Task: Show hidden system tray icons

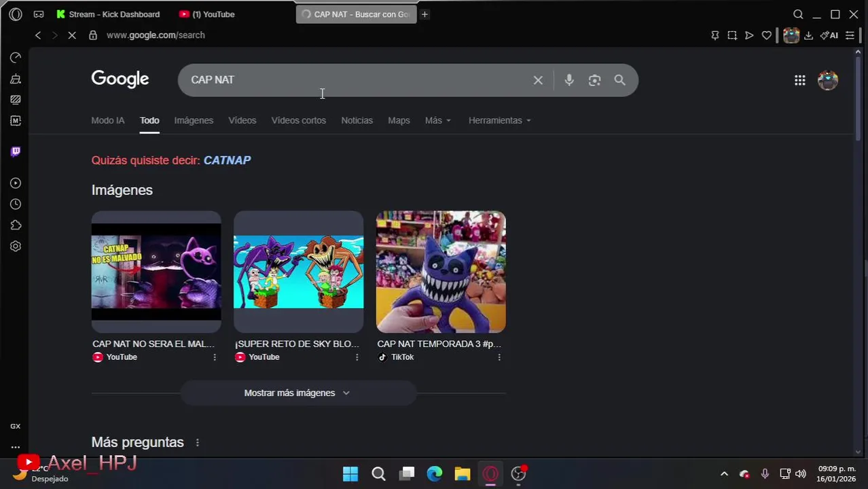Action: [724, 474]
